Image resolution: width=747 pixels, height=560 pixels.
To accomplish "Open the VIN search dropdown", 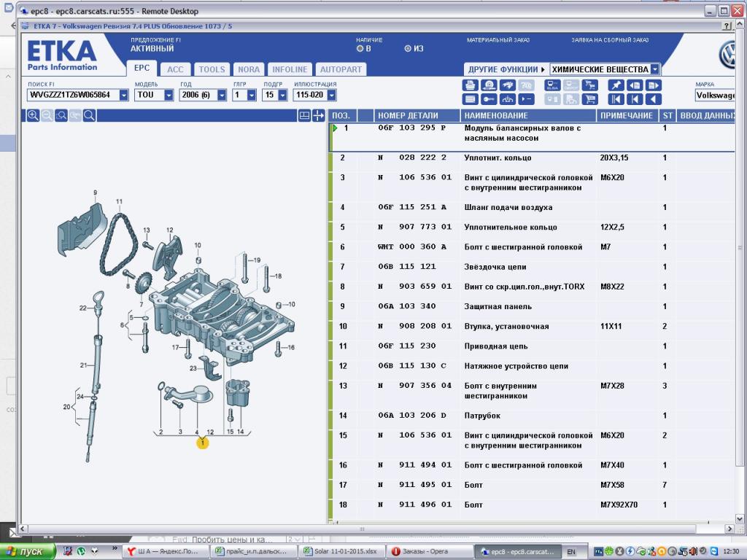I will [124, 96].
